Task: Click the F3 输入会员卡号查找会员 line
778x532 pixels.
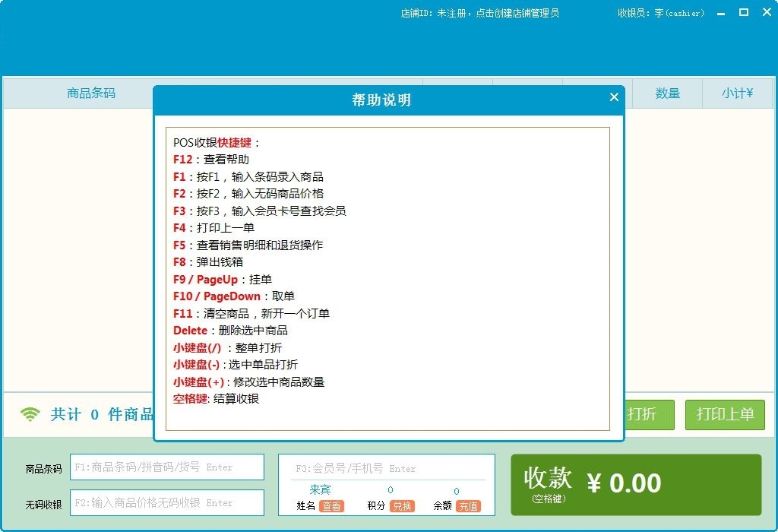Action: pos(260,211)
